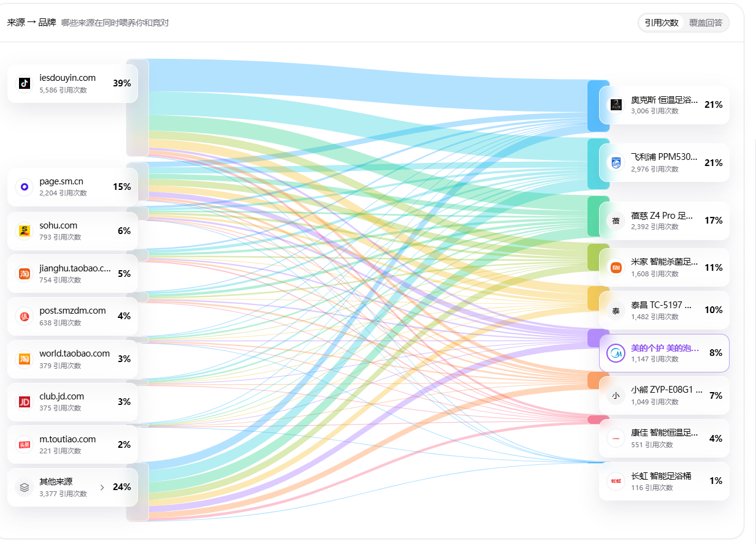The height and width of the screenshot is (544, 756).
Task: Click the Douyin logo icon beside iesdouyin.com
Action: 25,83
